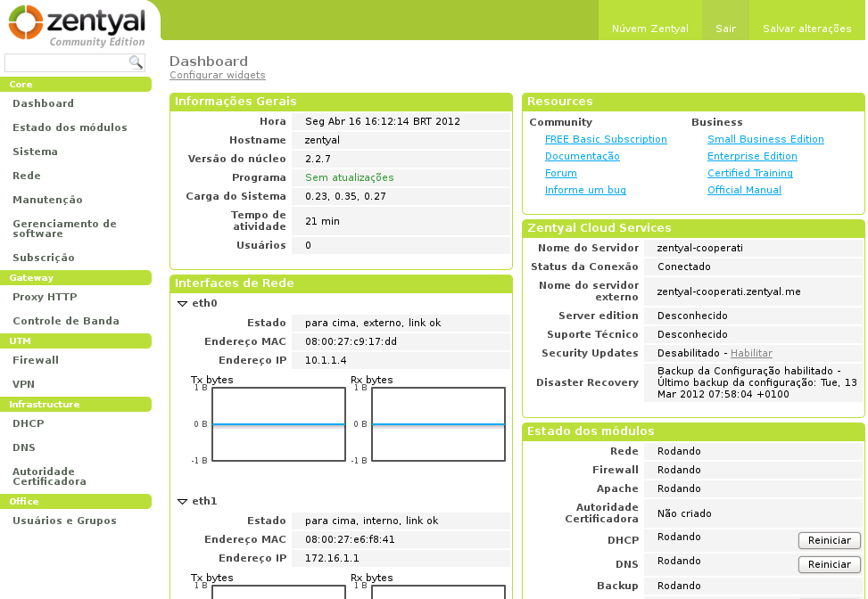The width and height of the screenshot is (868, 599).
Task: Open Controle de Banda
Action: tap(66, 321)
